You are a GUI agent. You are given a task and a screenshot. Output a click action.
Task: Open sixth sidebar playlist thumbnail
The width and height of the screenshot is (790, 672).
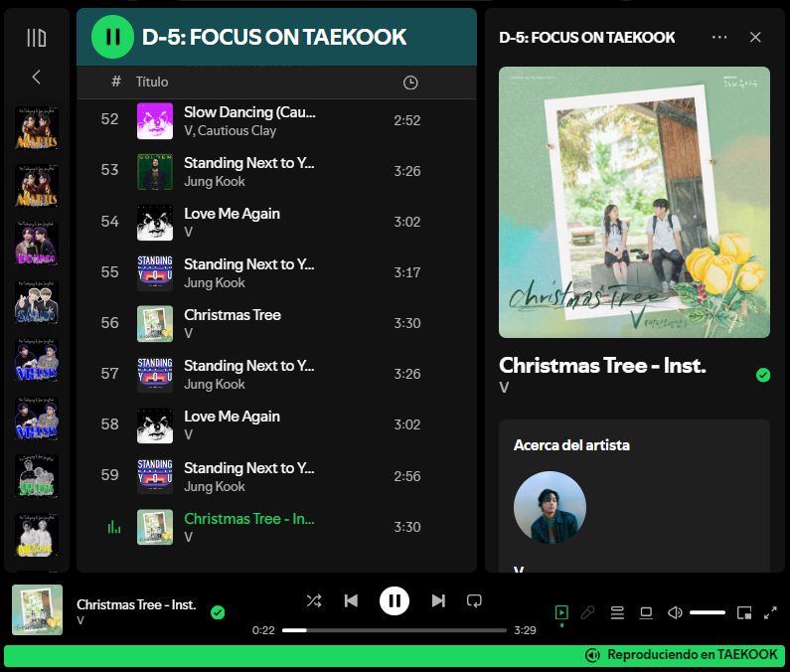click(x=37, y=419)
